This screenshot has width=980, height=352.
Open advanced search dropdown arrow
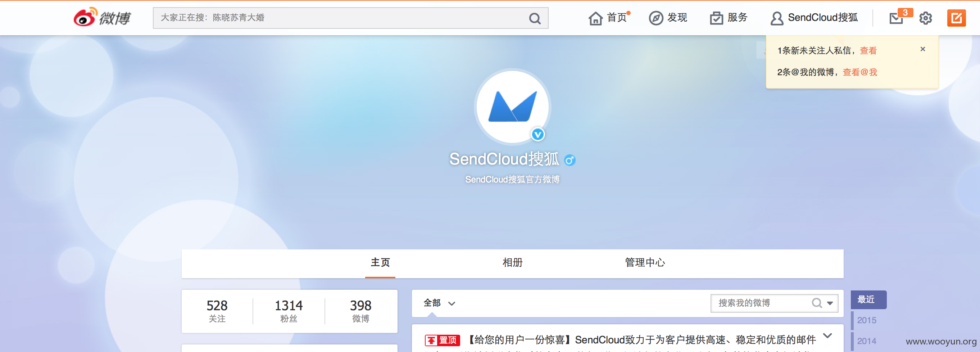(x=830, y=303)
